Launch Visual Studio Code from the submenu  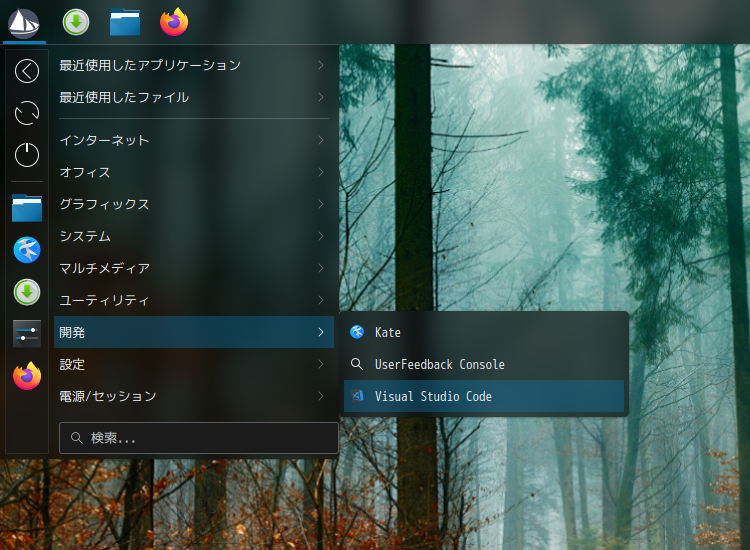pyautogui.click(x=484, y=396)
